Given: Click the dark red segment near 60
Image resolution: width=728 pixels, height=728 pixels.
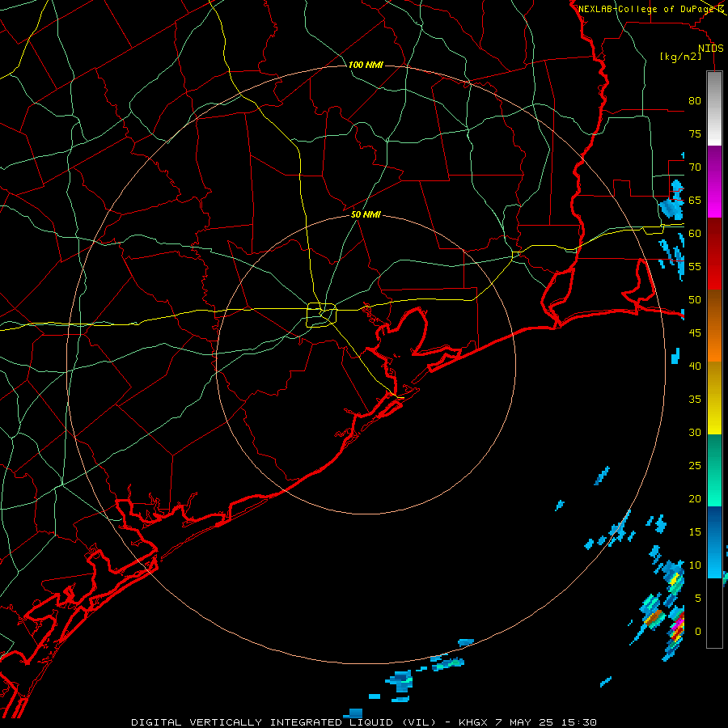Looking at the screenshot, I should pyautogui.click(x=714, y=235).
